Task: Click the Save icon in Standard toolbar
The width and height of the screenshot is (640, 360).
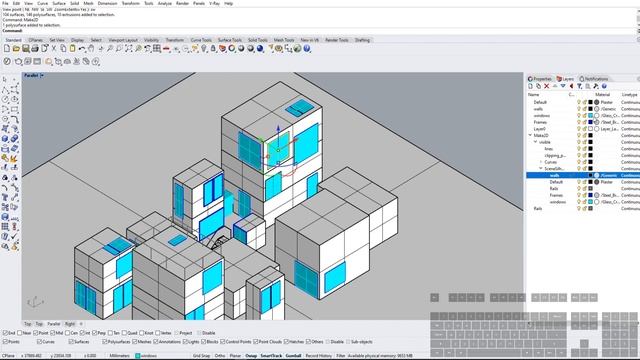Action: (26, 49)
